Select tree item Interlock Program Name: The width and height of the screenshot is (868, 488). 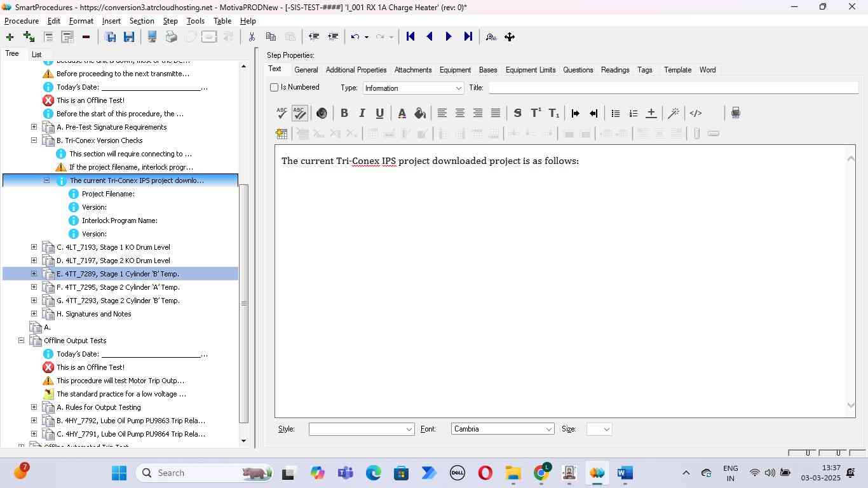pyautogui.click(x=119, y=220)
